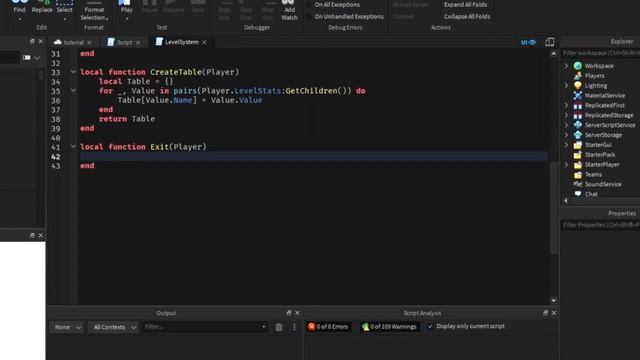640x360 pixels.
Task: Toggle the 0 of 109 Warnings filter
Action: pos(389,327)
